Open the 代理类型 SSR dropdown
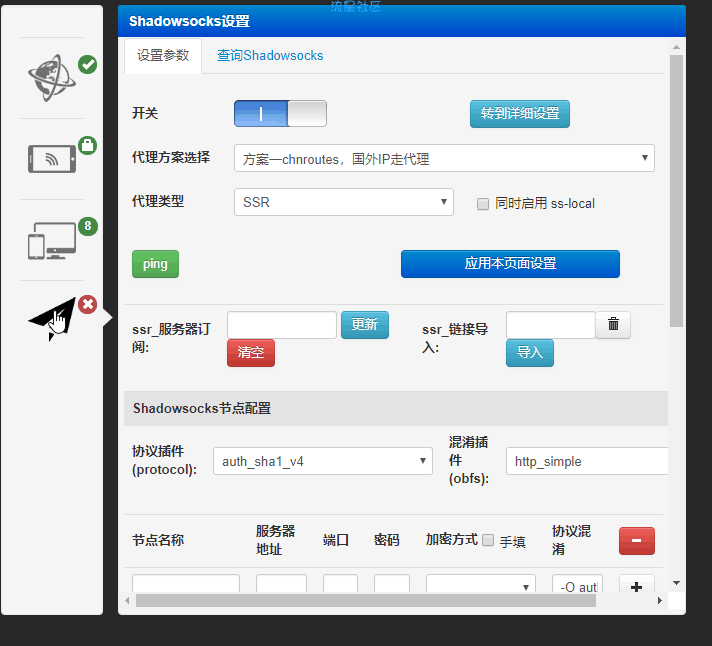The width and height of the screenshot is (712, 646). [x=344, y=202]
